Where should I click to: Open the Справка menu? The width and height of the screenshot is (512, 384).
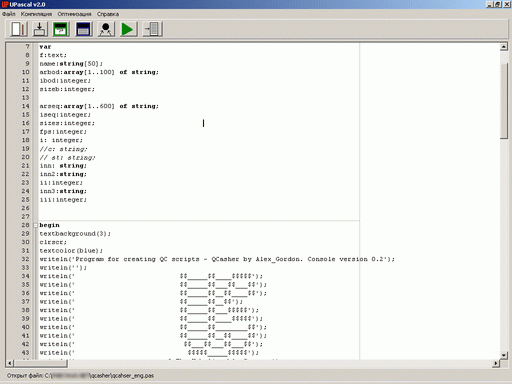(108, 14)
